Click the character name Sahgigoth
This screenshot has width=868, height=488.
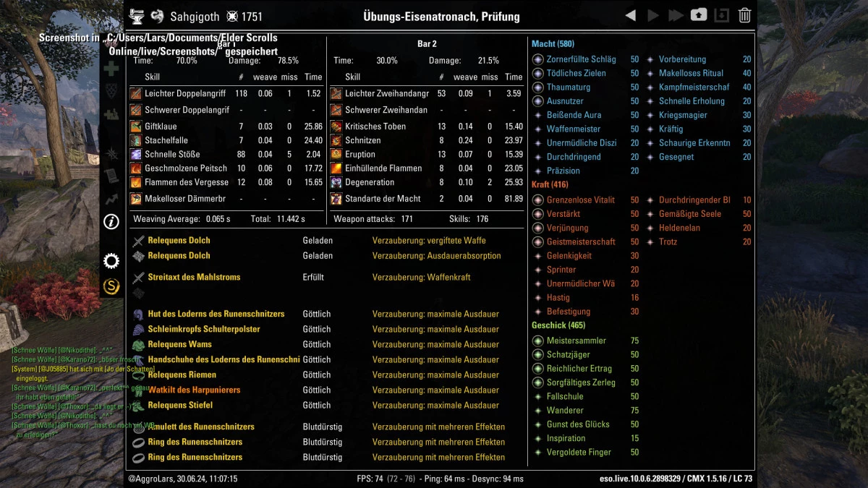195,17
